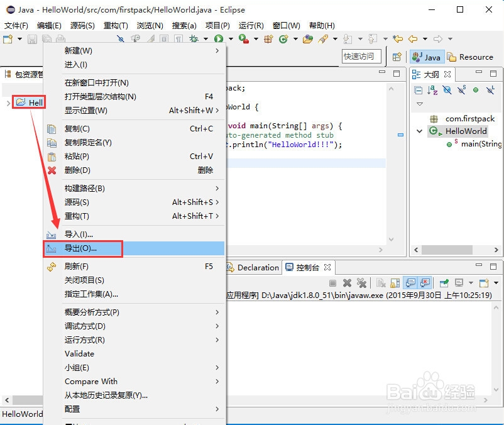The height and width of the screenshot is (425, 504).
Task: Click Outline horizontal scrollbar thumb
Action: [x=447, y=250]
